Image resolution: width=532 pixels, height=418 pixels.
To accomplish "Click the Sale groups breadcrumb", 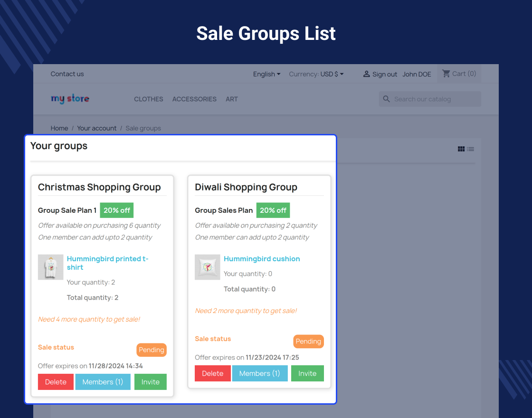I will click(x=143, y=128).
